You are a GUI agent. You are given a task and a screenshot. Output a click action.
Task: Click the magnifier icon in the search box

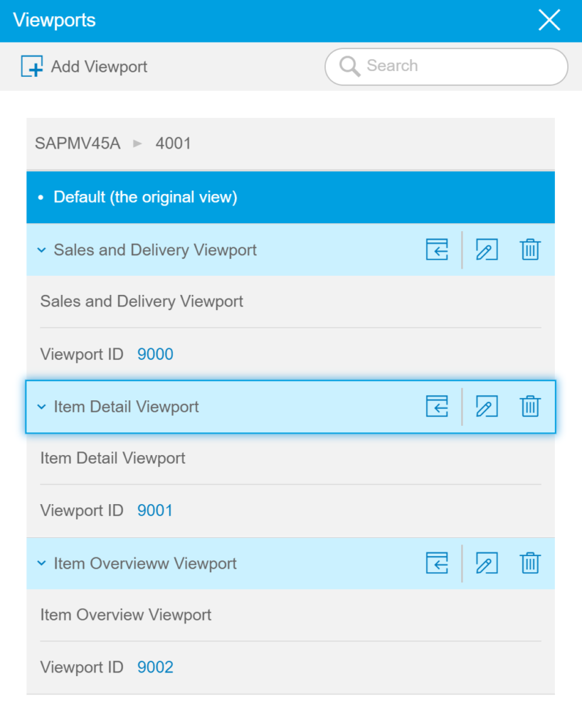tap(348, 65)
